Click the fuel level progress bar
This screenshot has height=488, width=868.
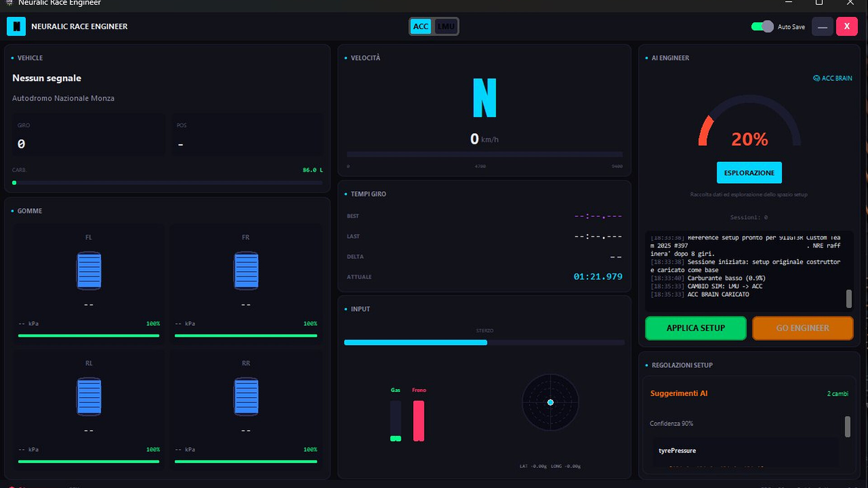(x=167, y=183)
